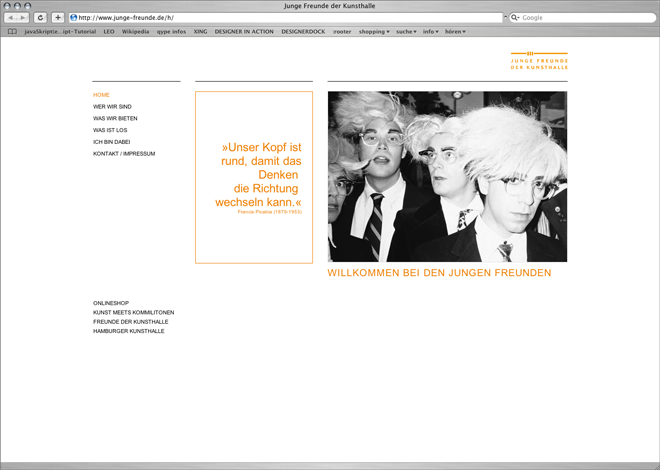Screen dimensions: 660x470
Task: Select WER WIR SIND in navigation
Action: click(x=112, y=106)
